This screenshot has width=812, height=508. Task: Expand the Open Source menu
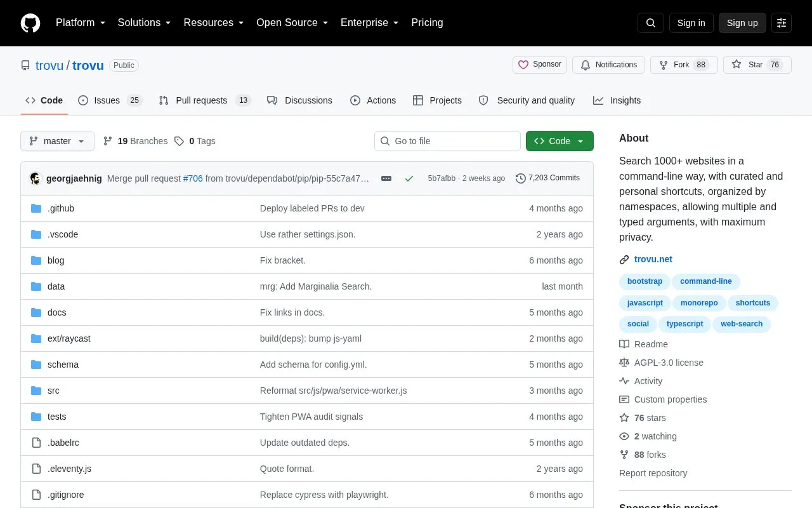tap(292, 23)
